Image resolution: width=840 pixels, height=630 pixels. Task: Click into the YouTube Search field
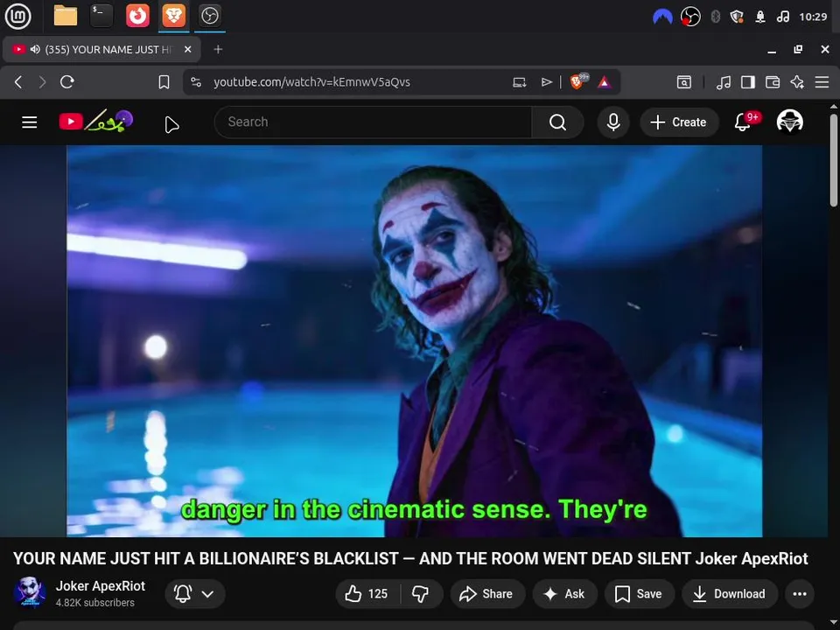[x=373, y=122]
